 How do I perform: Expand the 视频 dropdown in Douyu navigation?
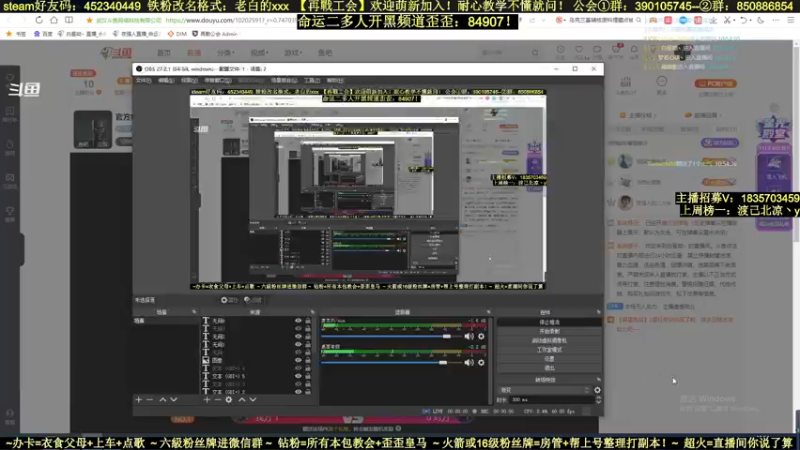point(259,53)
